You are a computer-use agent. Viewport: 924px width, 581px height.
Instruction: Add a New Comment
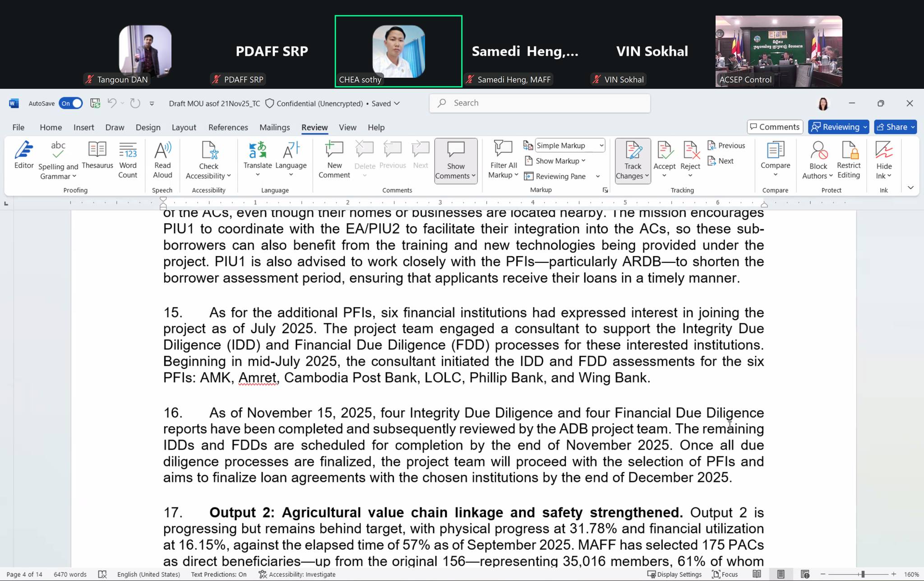334,159
